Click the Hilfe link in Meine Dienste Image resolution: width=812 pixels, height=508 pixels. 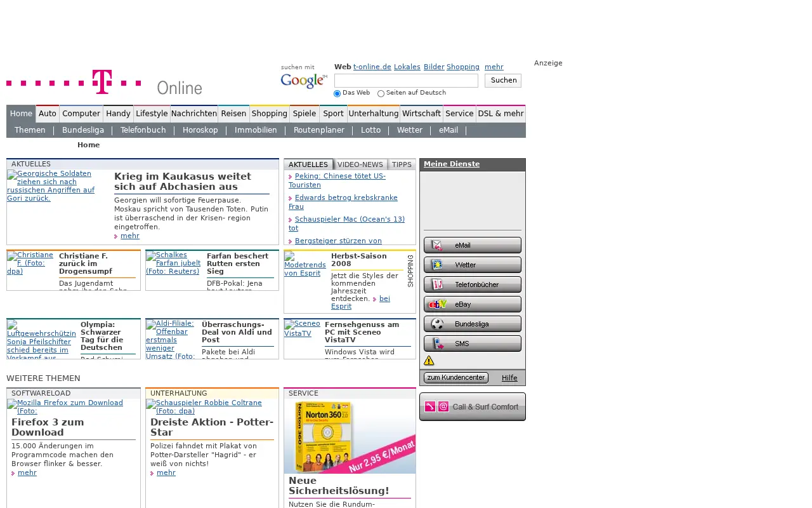tap(509, 378)
